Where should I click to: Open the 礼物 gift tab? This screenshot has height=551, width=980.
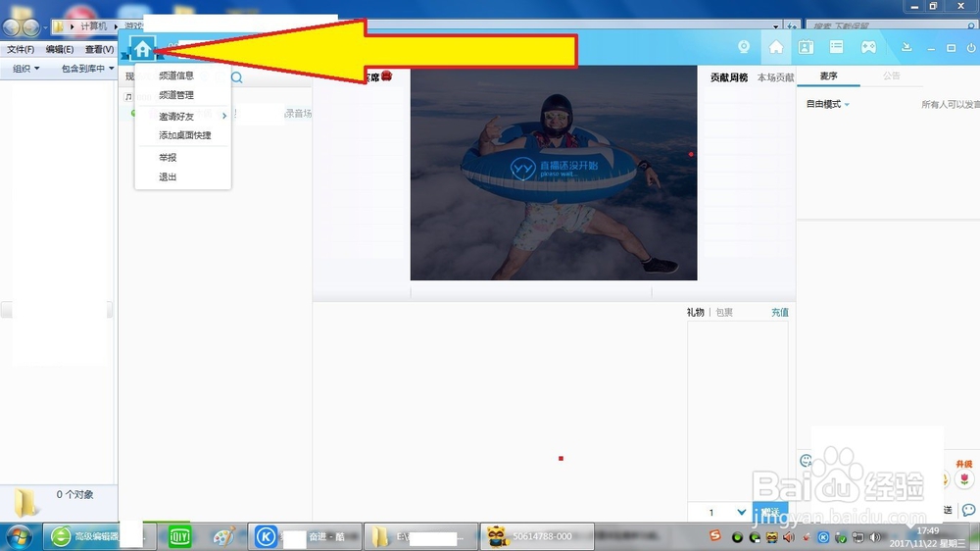pyautogui.click(x=696, y=312)
